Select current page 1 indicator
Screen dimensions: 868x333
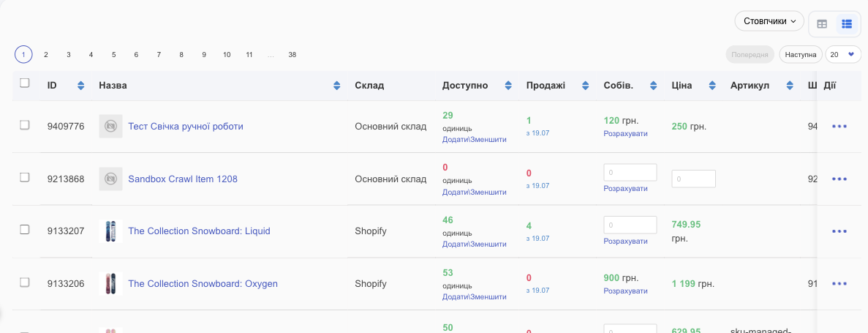(23, 55)
